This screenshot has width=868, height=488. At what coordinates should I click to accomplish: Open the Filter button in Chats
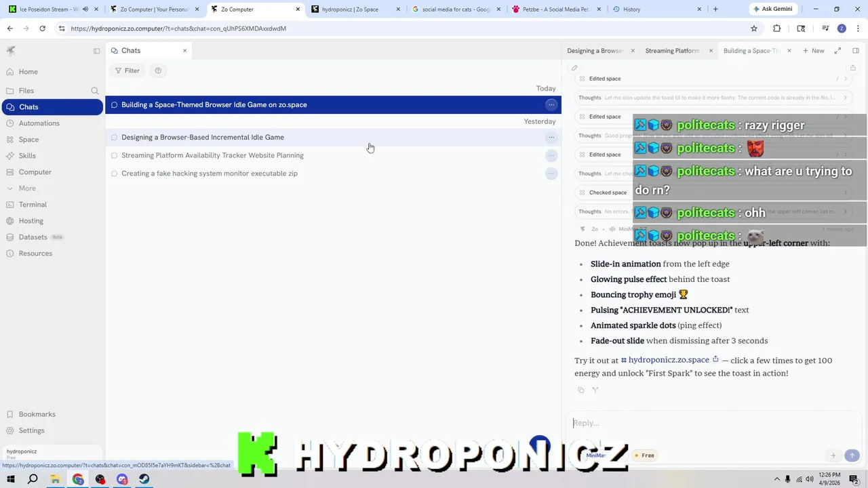[x=127, y=70]
